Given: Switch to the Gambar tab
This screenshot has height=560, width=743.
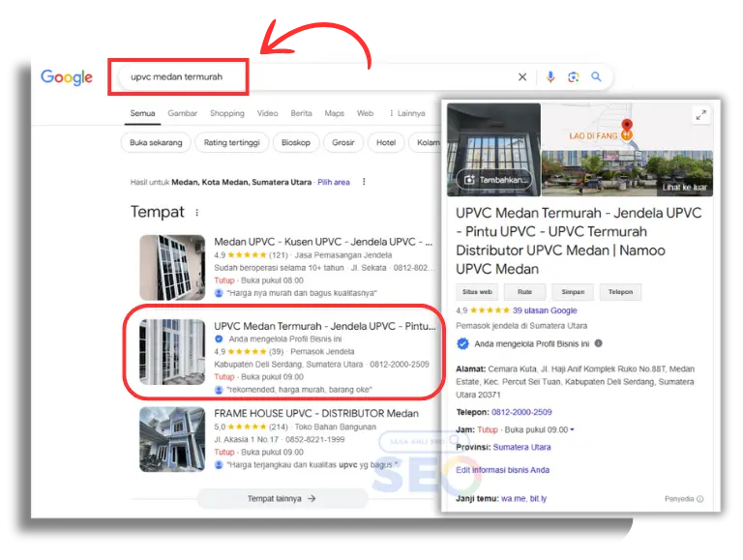Looking at the screenshot, I should [x=183, y=113].
